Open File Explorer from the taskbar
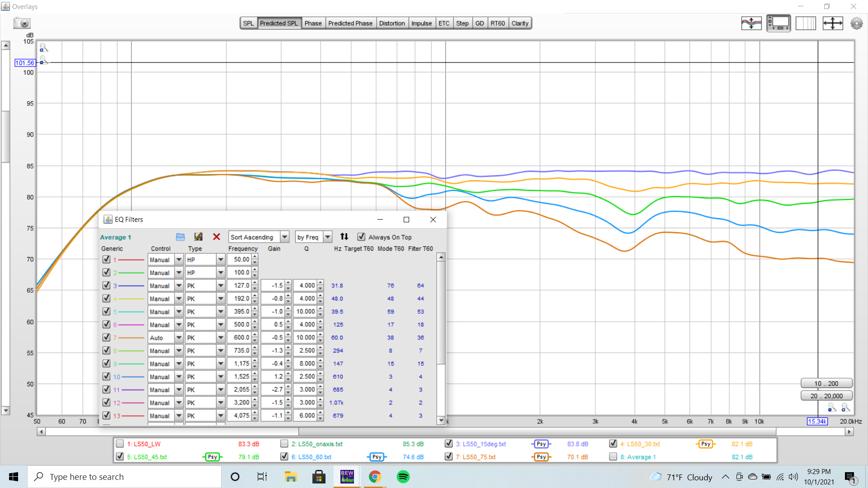The width and height of the screenshot is (868, 488). [291, 477]
